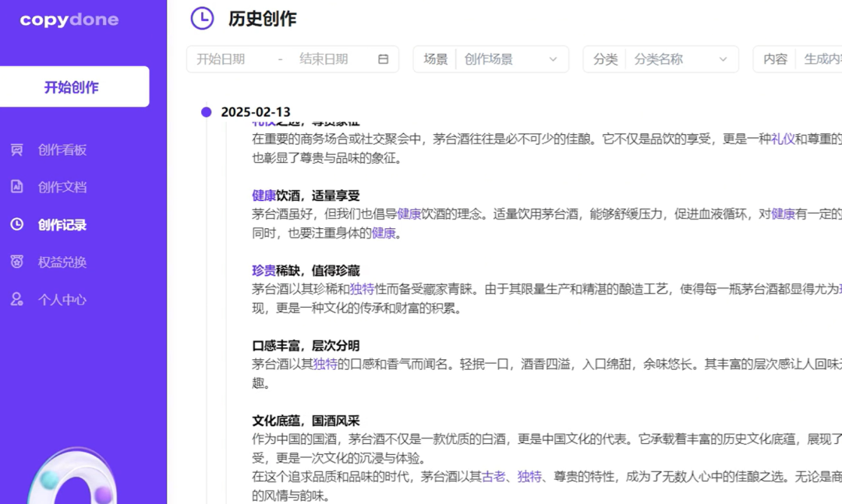Open the 创作文档 menu item
The height and width of the screenshot is (504, 842).
(62, 187)
